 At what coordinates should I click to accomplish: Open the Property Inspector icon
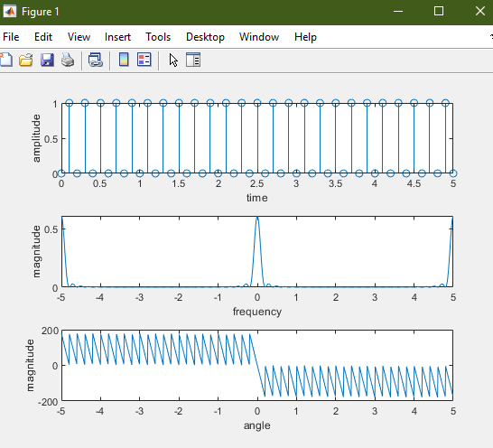click(x=193, y=60)
